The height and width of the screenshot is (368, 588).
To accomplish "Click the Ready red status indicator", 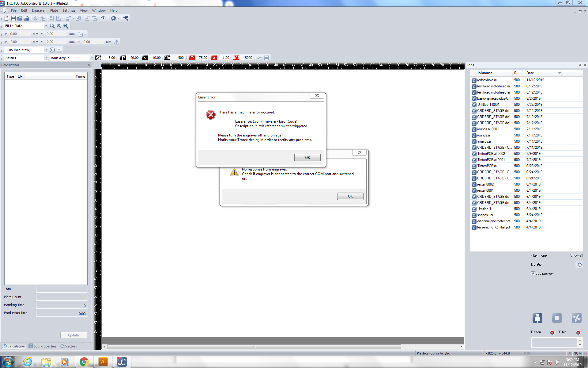I will point(552,333).
